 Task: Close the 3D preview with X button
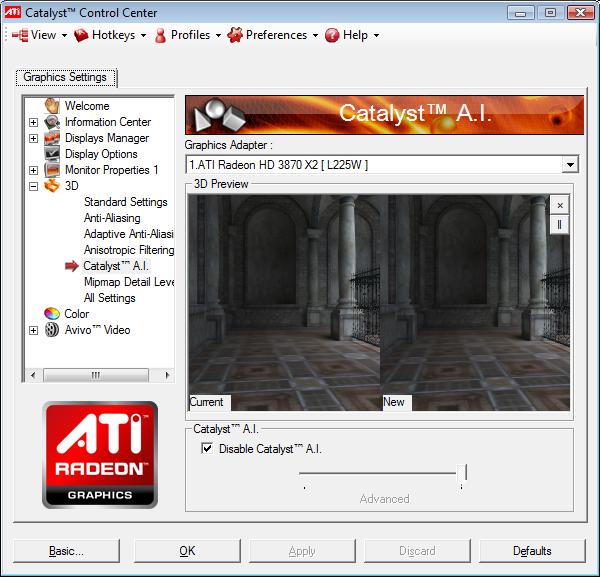560,205
